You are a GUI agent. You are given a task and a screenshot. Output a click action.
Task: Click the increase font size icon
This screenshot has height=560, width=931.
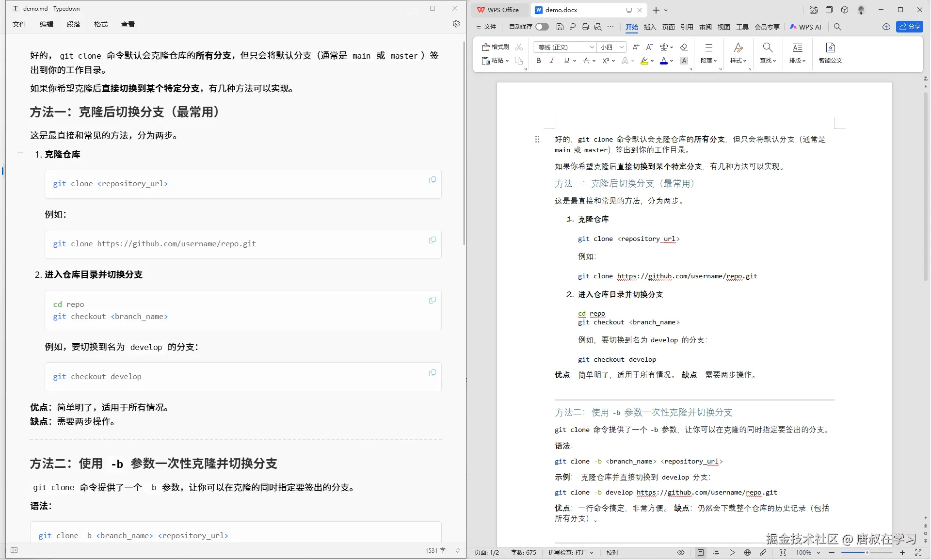(636, 47)
